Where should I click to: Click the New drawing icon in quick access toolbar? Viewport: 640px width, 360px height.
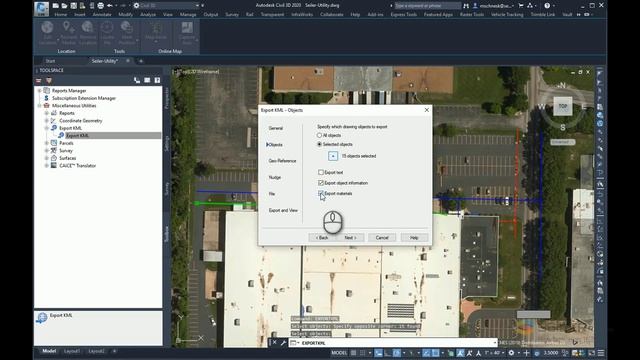pos(56,6)
